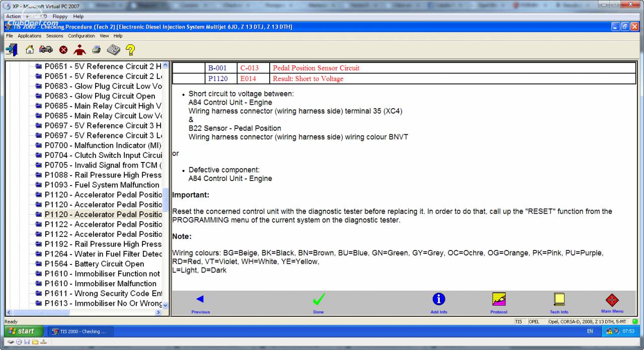Open the Applications menu

(30, 36)
